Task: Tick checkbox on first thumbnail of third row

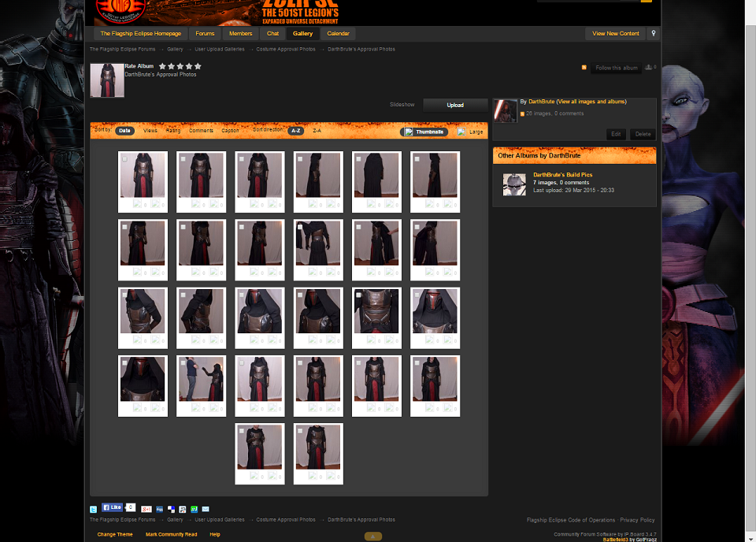Action: point(125,295)
